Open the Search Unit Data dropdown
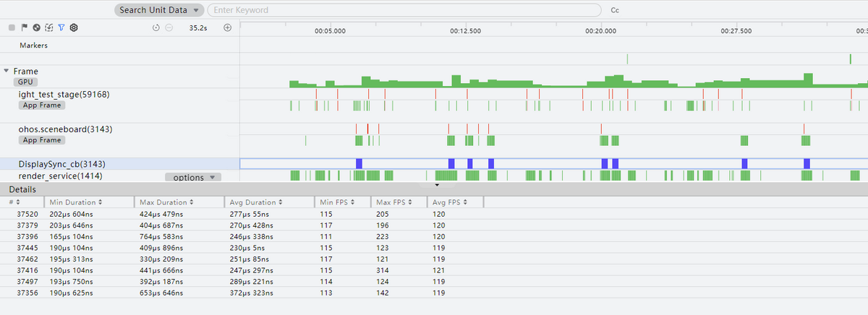Viewport: 868px width, 315px height. click(x=158, y=10)
